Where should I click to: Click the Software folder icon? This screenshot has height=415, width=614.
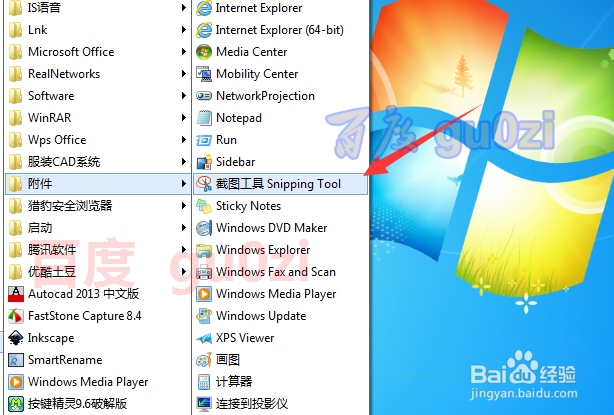coord(15,96)
